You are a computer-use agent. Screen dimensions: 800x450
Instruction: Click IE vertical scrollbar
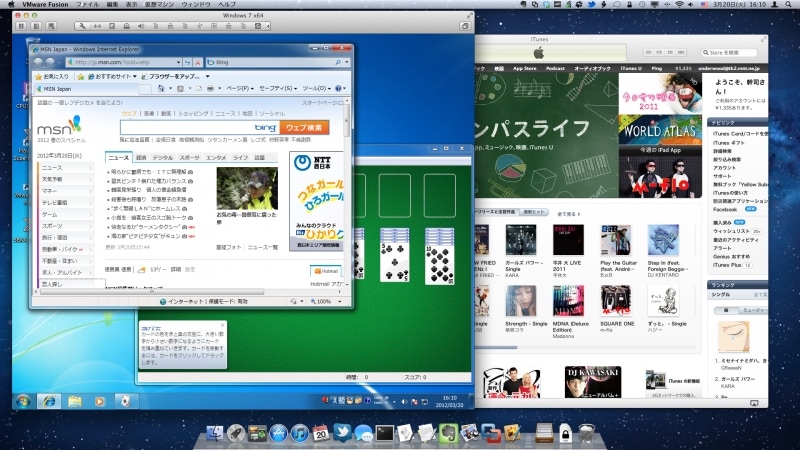click(346, 194)
